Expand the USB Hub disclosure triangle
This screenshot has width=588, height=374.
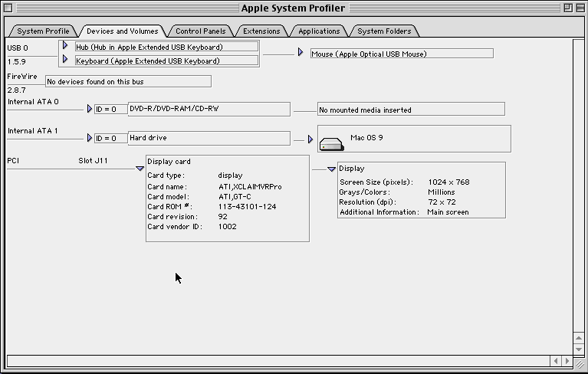65,45
